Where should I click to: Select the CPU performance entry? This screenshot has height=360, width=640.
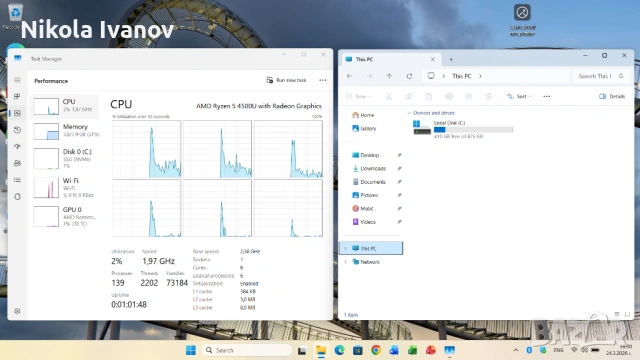(64, 106)
